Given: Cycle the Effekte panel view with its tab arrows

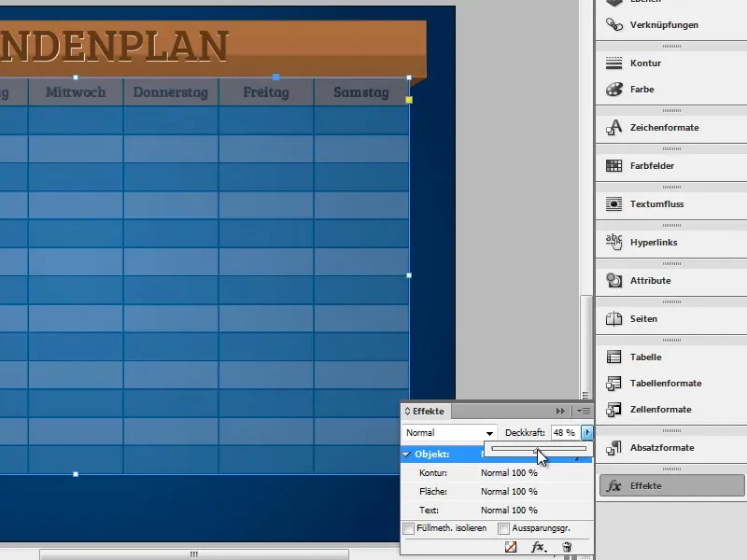Looking at the screenshot, I should tap(407, 411).
